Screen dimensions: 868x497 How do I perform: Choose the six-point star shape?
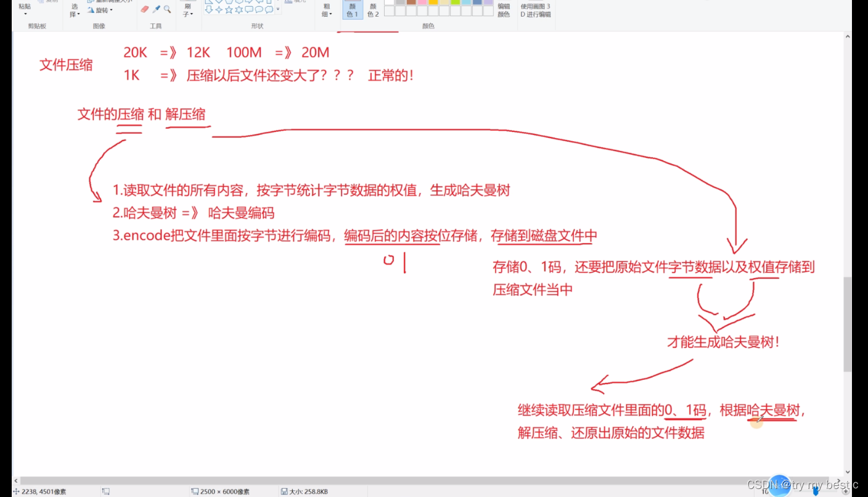239,9
